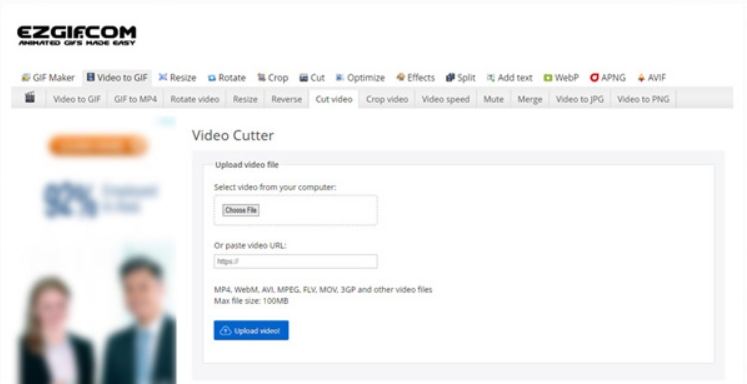Switch to Mute subtab
747x384 pixels.
[493, 99]
